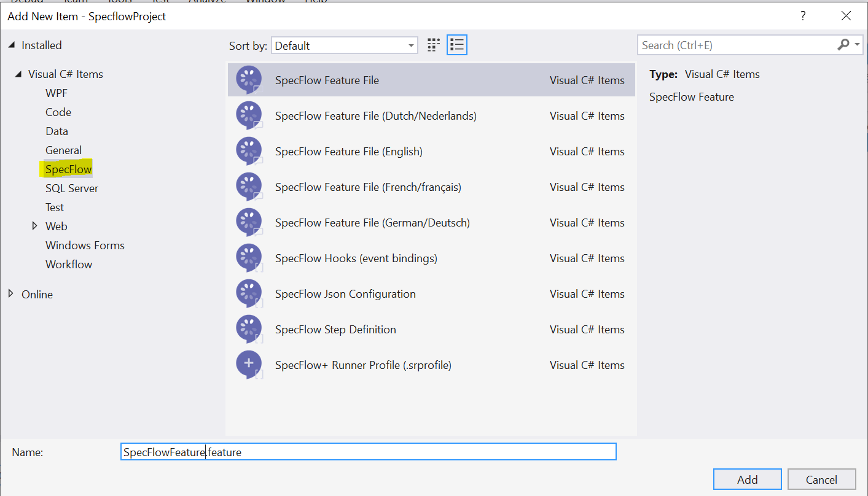
Task: Select the SQL Server category
Action: 71,188
